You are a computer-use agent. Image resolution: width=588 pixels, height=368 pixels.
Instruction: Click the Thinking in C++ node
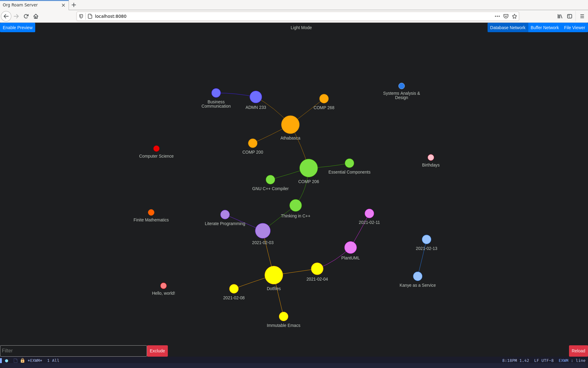(x=295, y=206)
